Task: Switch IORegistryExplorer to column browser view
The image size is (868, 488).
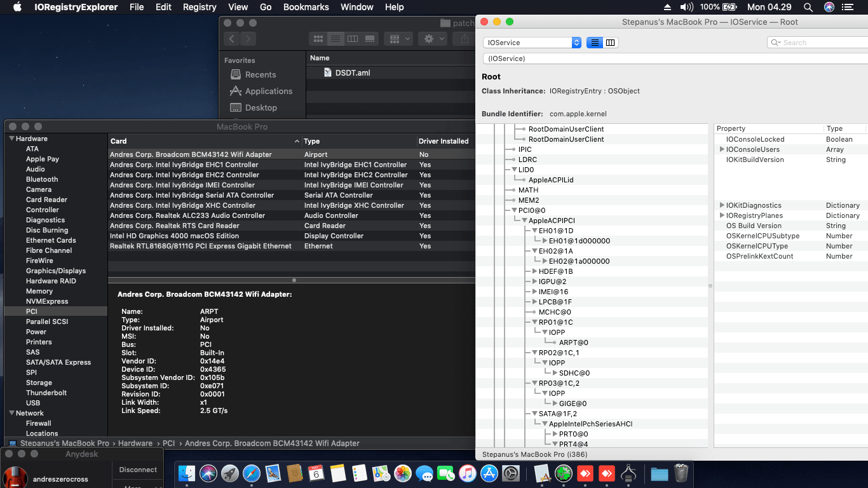Action: coord(611,43)
